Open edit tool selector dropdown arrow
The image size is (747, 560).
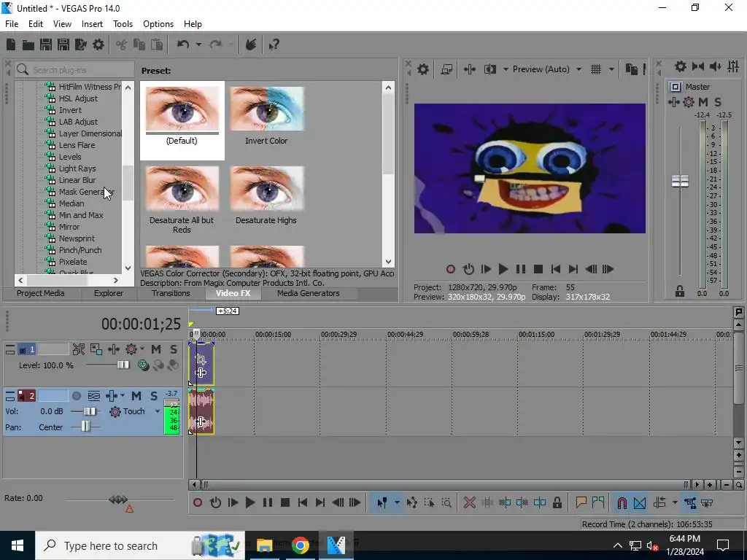click(396, 503)
